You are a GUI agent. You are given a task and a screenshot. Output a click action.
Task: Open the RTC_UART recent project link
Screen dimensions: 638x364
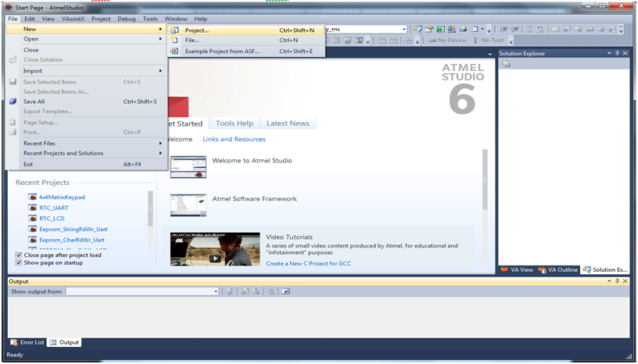54,208
